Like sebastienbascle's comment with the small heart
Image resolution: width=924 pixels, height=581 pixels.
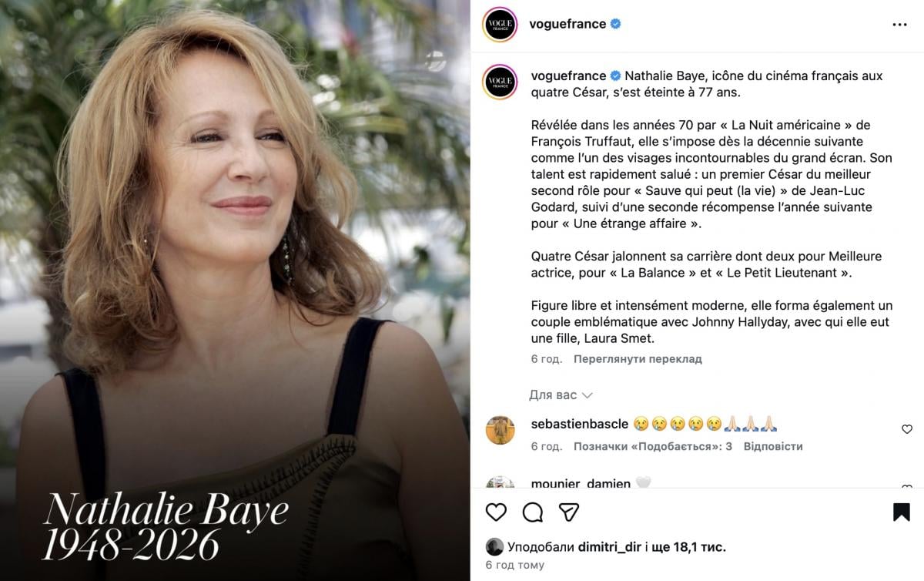tap(907, 429)
